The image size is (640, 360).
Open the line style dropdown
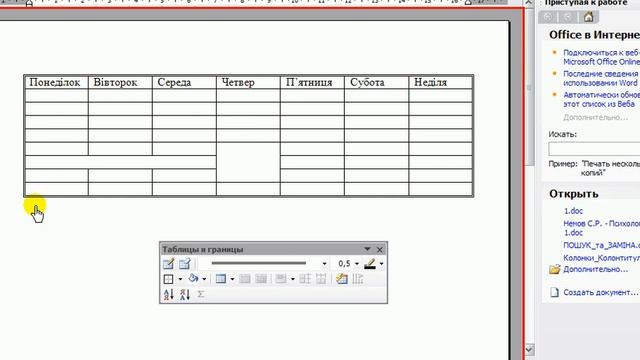(x=324, y=264)
